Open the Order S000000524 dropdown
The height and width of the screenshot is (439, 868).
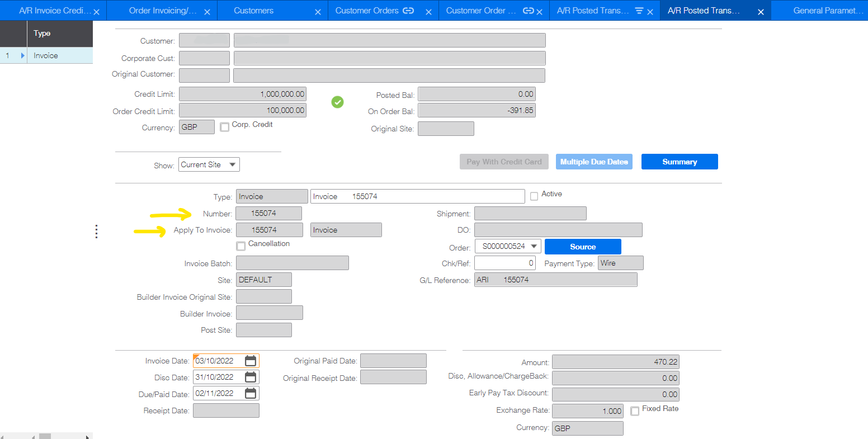tap(534, 246)
